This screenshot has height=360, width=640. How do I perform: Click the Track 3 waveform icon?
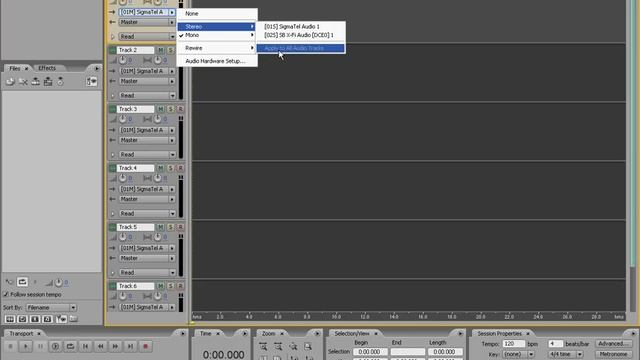[x=113, y=109]
